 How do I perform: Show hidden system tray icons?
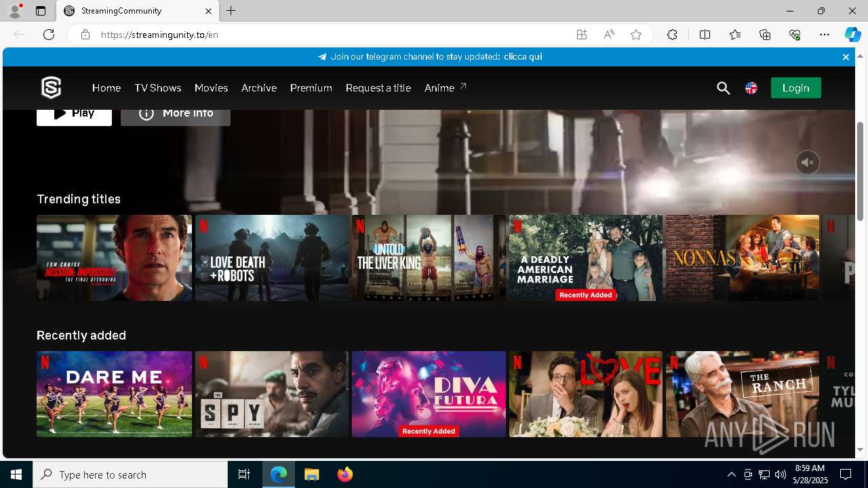(x=732, y=474)
